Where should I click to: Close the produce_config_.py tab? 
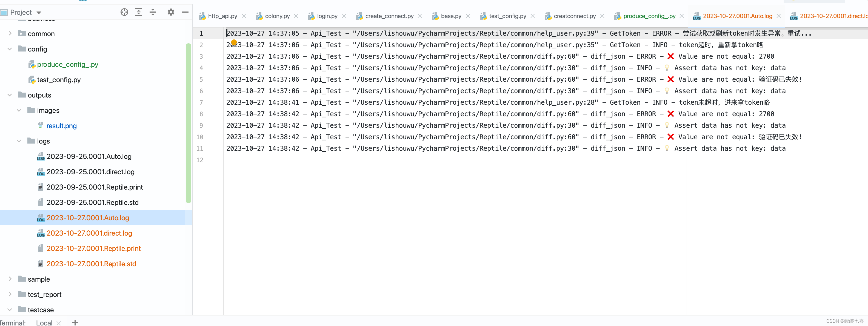pos(682,16)
